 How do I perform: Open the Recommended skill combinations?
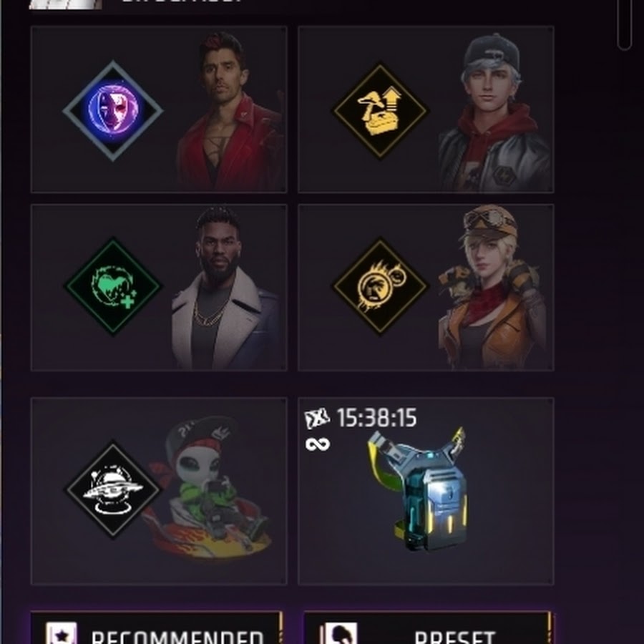click(157, 628)
